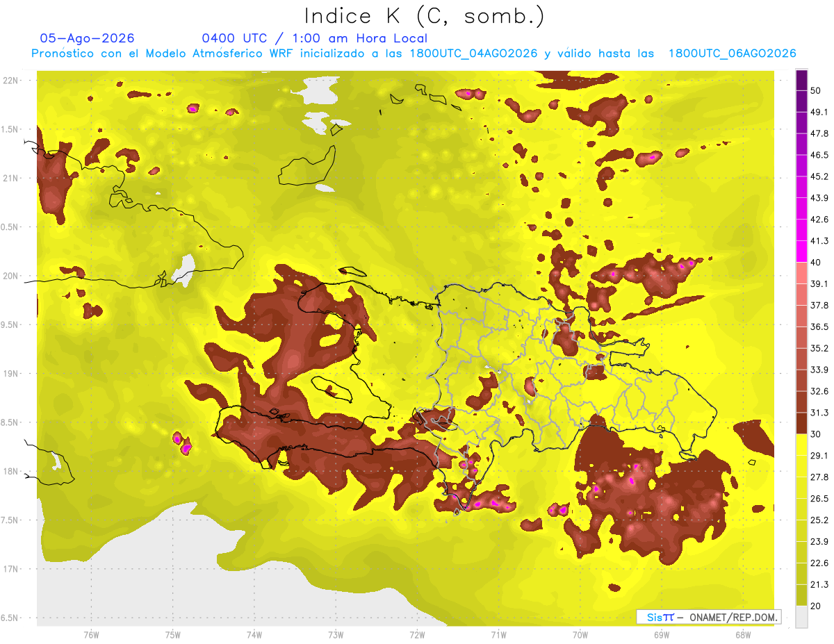Click the legend value 46.5

[819, 155]
